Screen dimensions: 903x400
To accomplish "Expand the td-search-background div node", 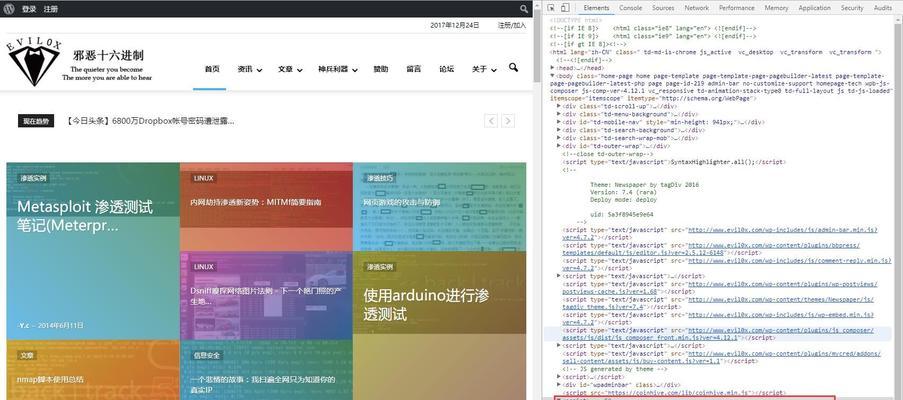I will (x=559, y=130).
